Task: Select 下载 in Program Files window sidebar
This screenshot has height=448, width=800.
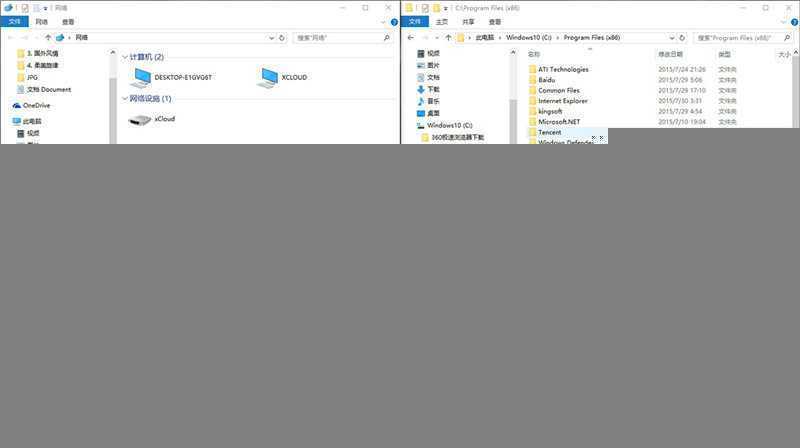Action: tap(428, 89)
